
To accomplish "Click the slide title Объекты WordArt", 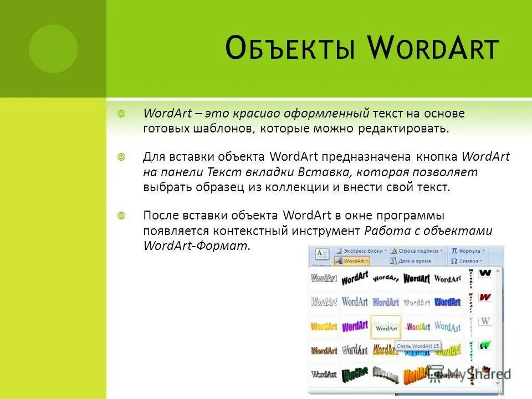I will (362, 48).
